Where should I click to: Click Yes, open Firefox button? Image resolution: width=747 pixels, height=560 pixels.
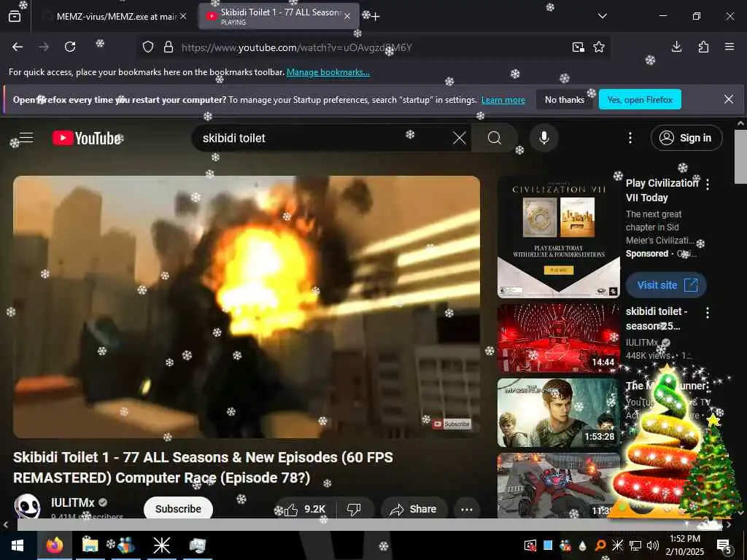pyautogui.click(x=640, y=99)
